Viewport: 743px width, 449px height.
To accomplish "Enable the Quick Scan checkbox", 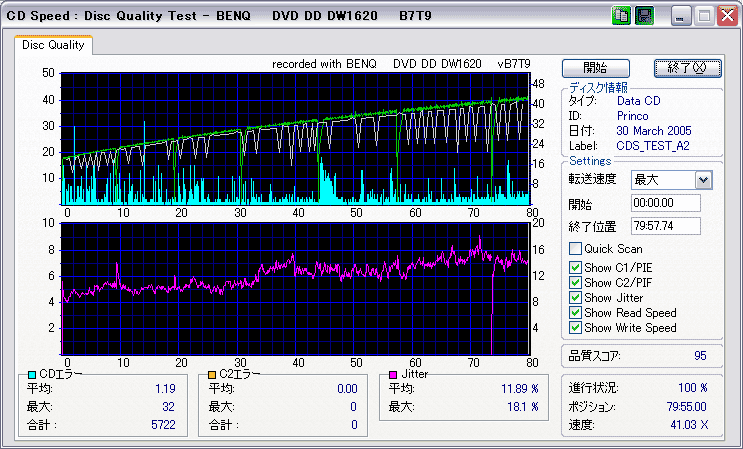I will click(575, 249).
